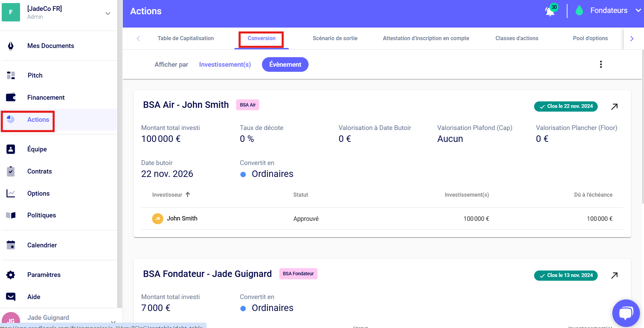Screen dimensions: 644x328
Task: Open the chat support bubble
Action: (625, 313)
